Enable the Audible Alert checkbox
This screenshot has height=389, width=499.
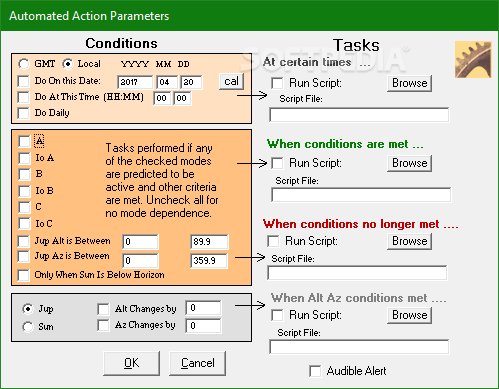(x=315, y=371)
